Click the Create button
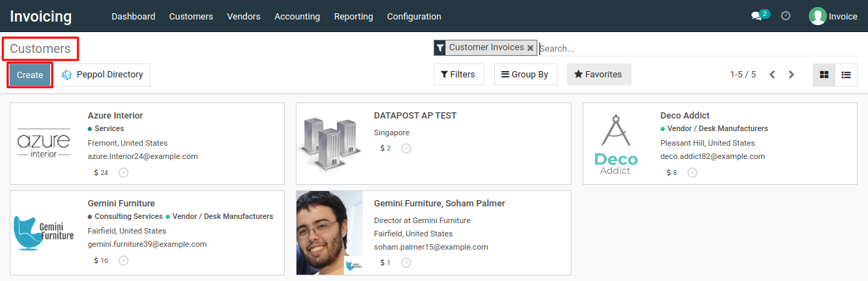The height and width of the screenshot is (281, 868). (30, 75)
